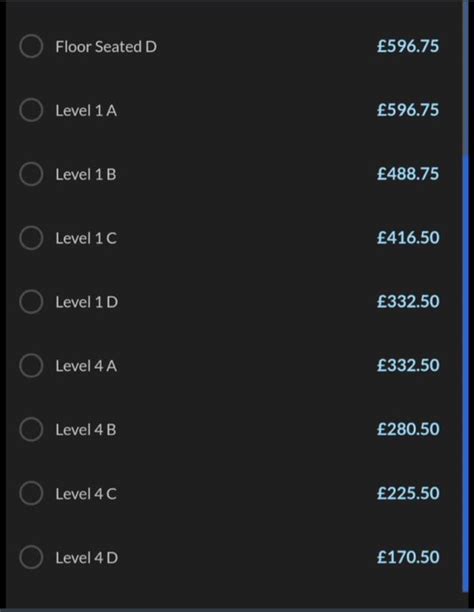The image size is (474, 612).
Task: Pick the Level 1 C radio button
Action: coord(31,238)
